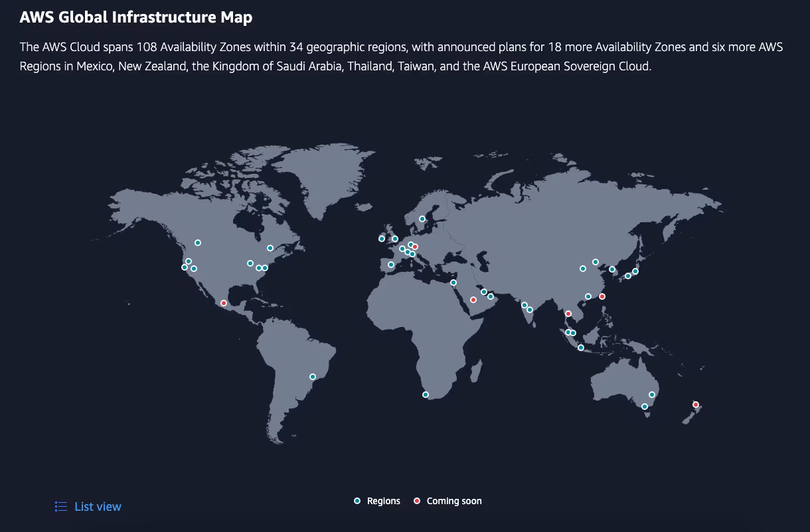Image resolution: width=810 pixels, height=532 pixels.
Task: Select the red coming-soon marker on Taiwan
Action: (602, 297)
